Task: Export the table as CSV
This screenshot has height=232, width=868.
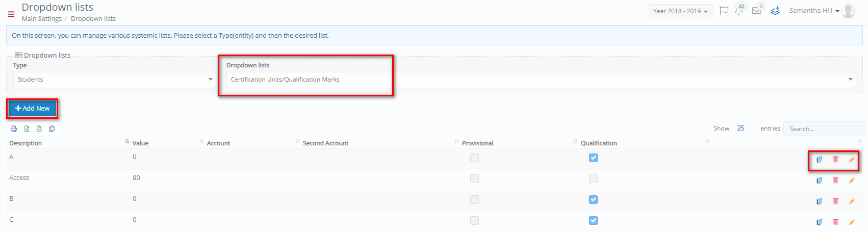Action: pyautogui.click(x=39, y=129)
